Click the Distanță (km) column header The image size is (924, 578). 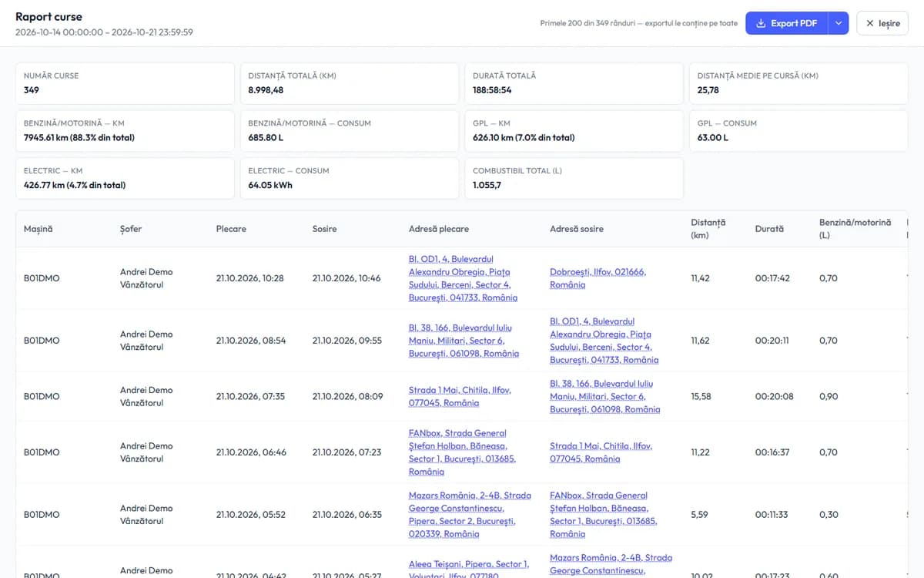point(708,229)
